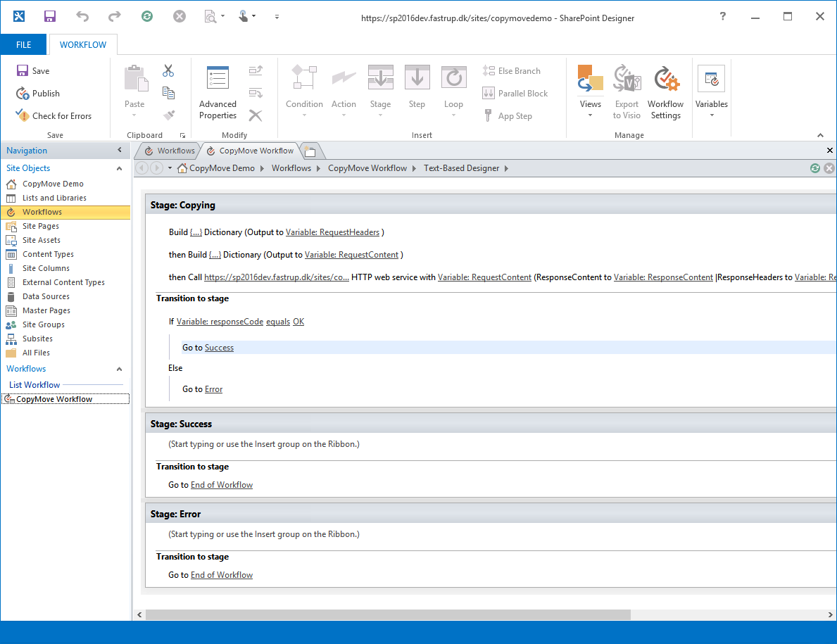The image size is (837, 644).
Task: Collapse the Workflows section in navigation
Action: [119, 369]
